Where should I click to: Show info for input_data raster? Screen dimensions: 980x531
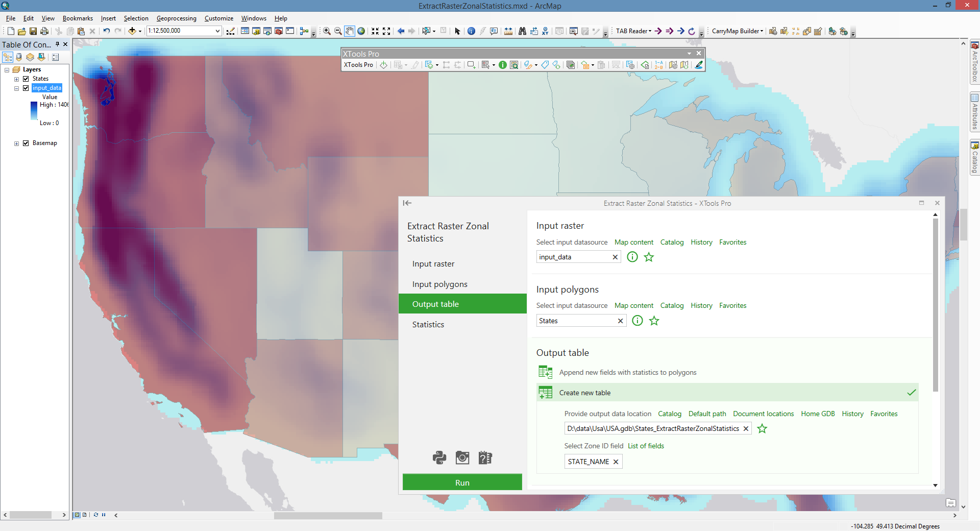632,257
